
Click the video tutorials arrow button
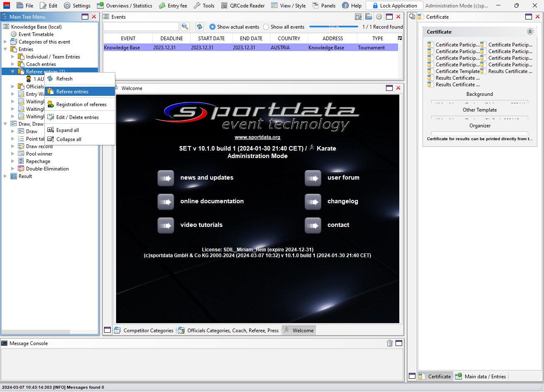point(166,226)
